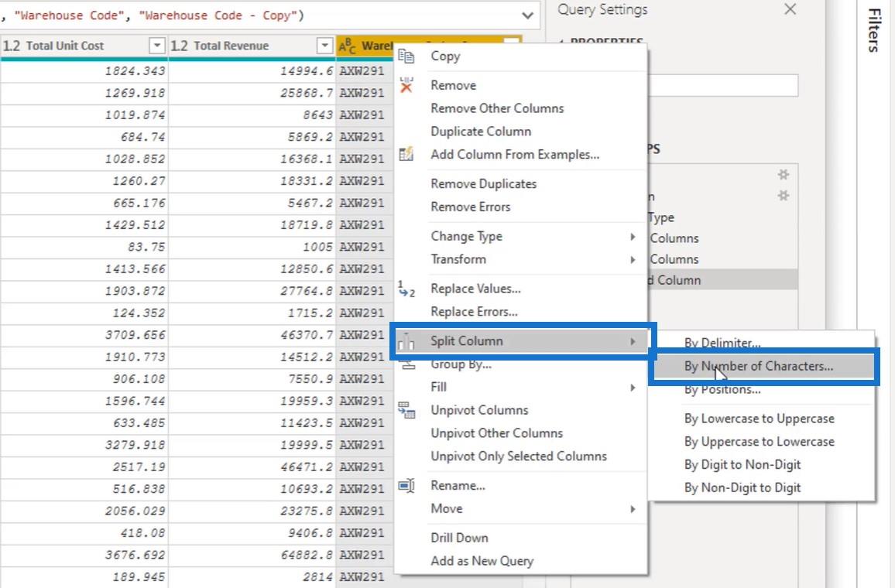Open the Split Column submenu
895x588 pixels.
click(520, 341)
